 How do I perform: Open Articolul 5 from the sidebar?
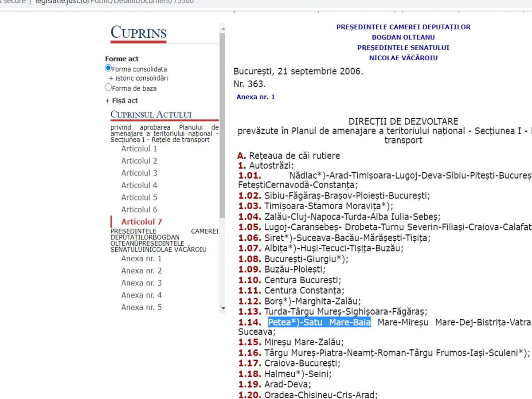click(x=139, y=198)
